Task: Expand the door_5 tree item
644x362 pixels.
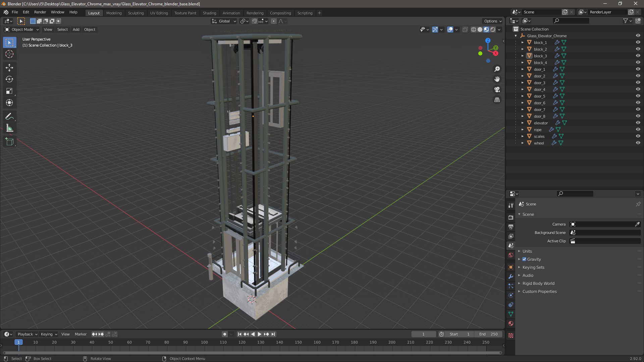Action: pos(522,96)
